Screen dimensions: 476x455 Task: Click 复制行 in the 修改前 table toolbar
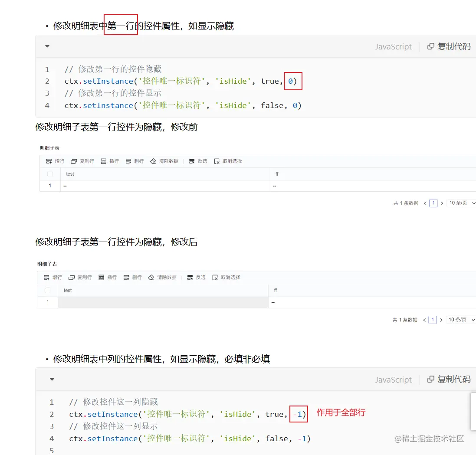coord(82,161)
